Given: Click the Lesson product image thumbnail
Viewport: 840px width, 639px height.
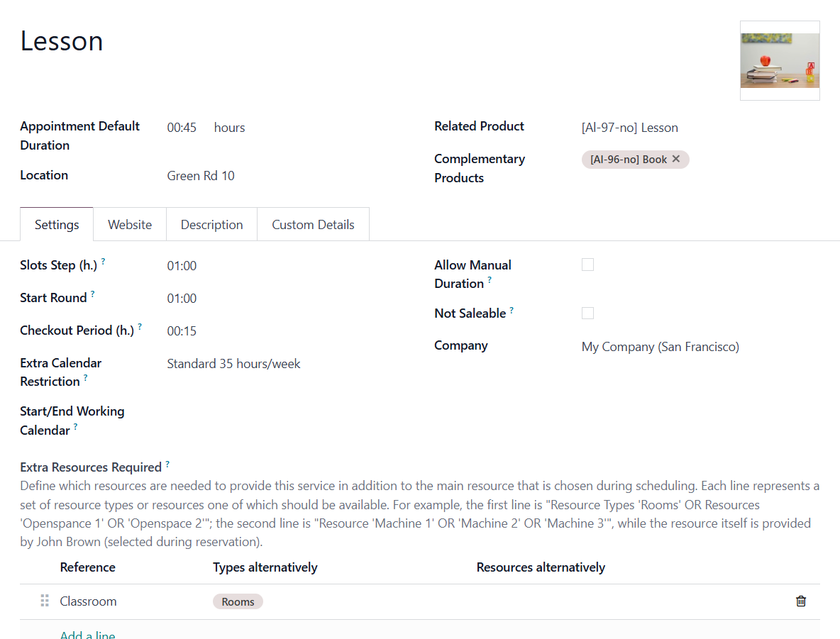Looking at the screenshot, I should pyautogui.click(x=780, y=60).
